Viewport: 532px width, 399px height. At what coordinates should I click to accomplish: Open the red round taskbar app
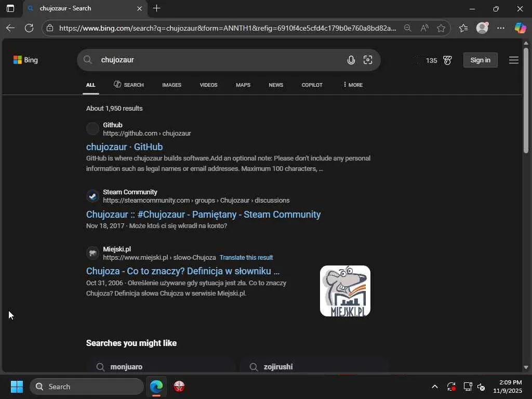coord(179,387)
